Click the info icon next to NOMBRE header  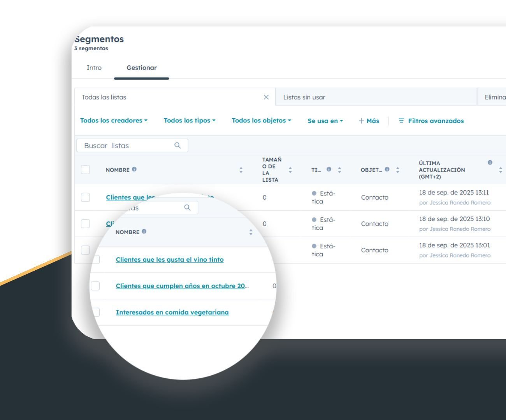tap(134, 169)
